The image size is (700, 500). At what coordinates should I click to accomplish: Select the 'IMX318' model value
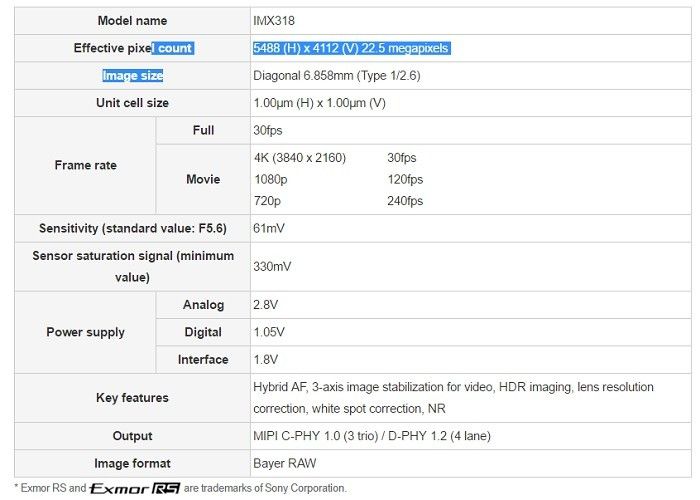(x=274, y=21)
